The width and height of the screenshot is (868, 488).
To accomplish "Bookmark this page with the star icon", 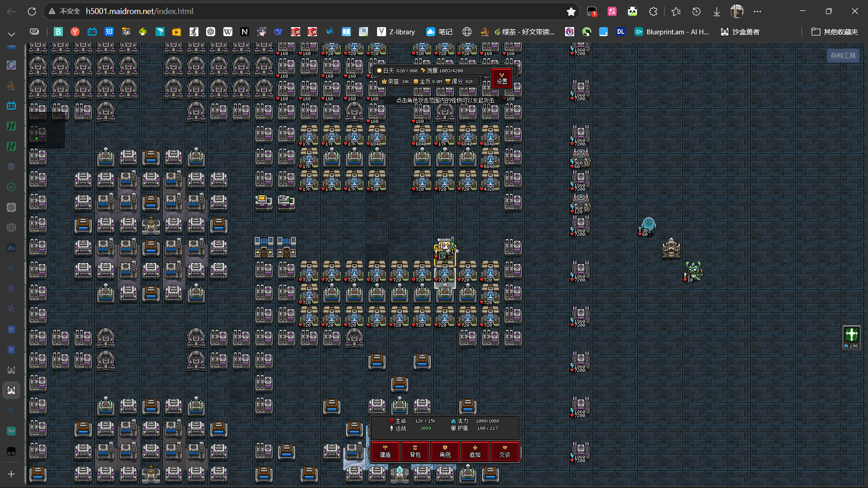I will pyautogui.click(x=571, y=11).
